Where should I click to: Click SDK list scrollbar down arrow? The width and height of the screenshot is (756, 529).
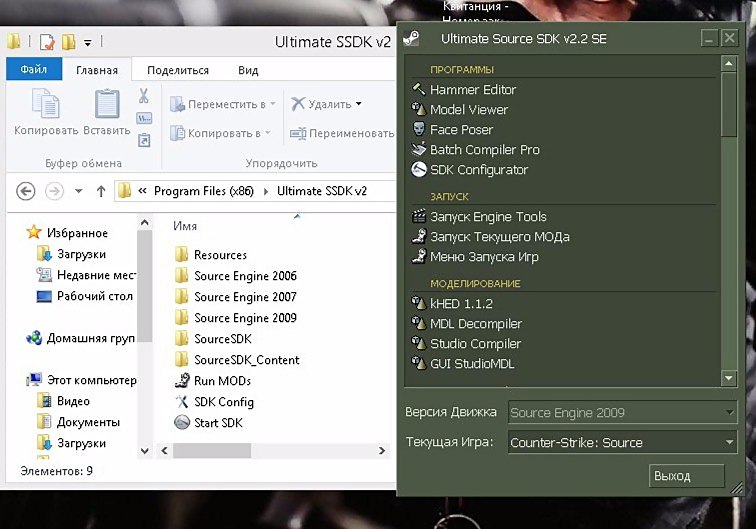pos(729,378)
